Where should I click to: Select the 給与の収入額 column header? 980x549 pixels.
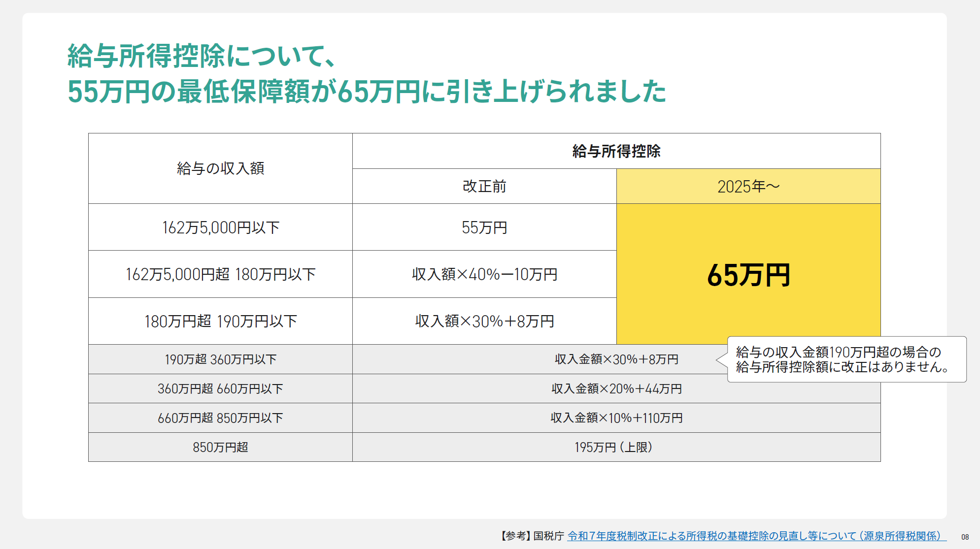coord(220,168)
